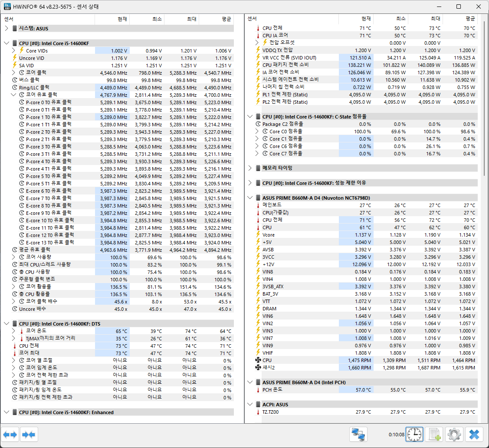Collapse the ACPI: ASUS group
Screen dimensions: 489x448
[x=250, y=404]
